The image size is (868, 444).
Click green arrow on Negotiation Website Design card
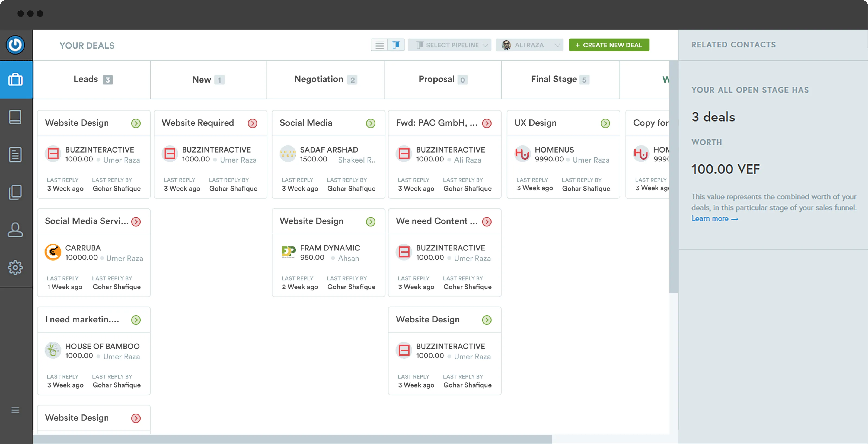point(370,221)
